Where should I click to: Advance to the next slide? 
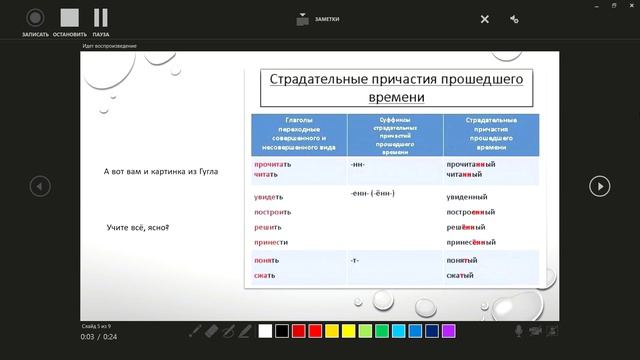[x=600, y=186]
